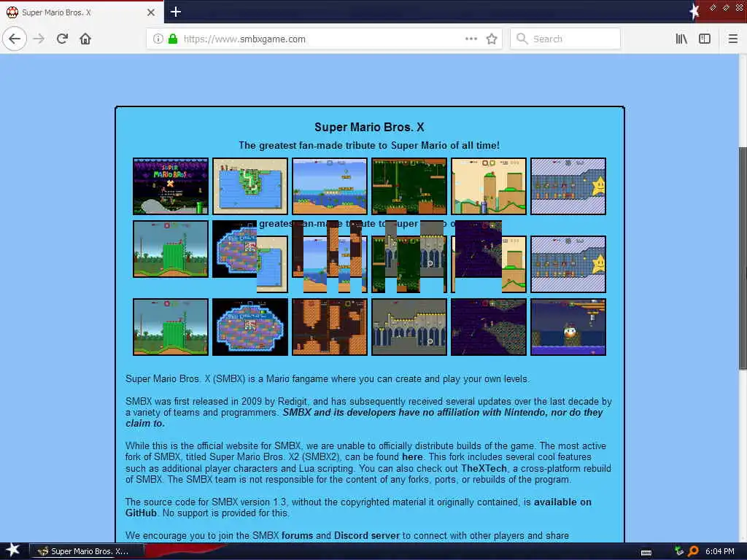Screen dimensions: 747x560
Task: Open bottom-row green pipe hill thumbnail
Action: tap(171, 327)
